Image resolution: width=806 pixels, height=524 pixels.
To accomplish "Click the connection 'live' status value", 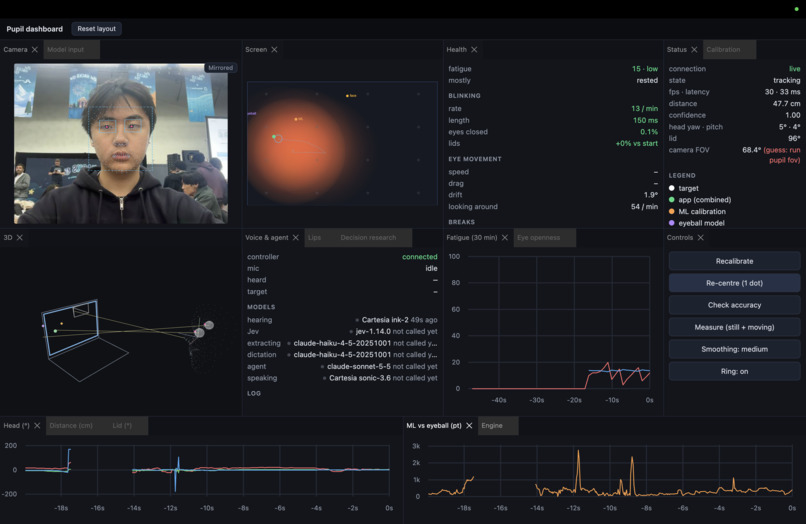I will [x=794, y=69].
